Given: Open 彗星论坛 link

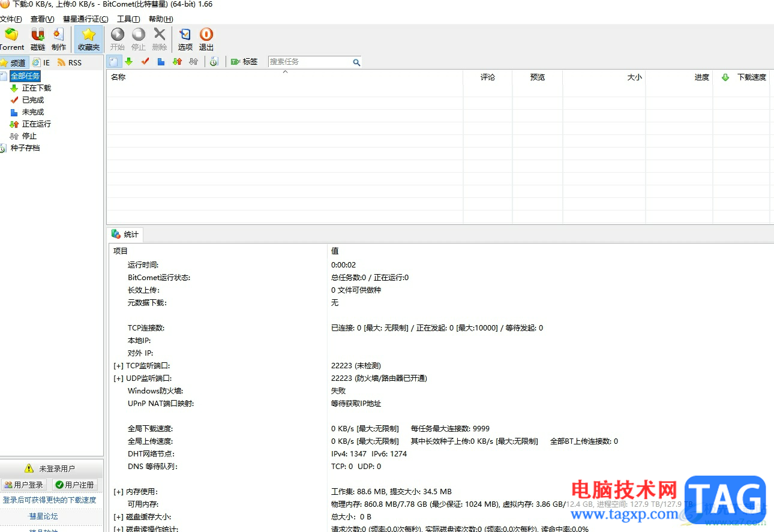Looking at the screenshot, I should pyautogui.click(x=44, y=516).
